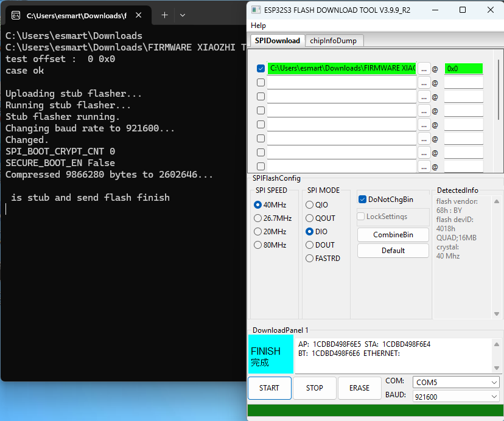Image resolution: width=504 pixels, height=421 pixels.
Task: Open the Help menu
Action: click(258, 26)
